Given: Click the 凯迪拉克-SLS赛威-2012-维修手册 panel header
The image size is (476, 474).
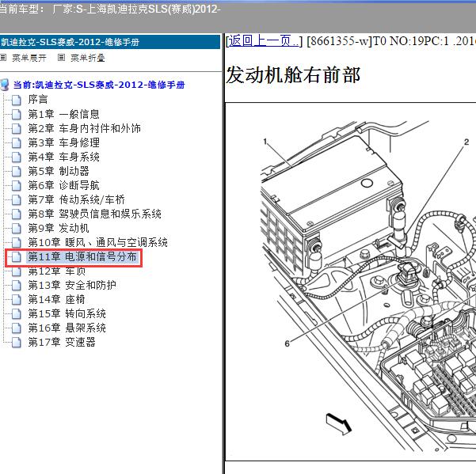Looking at the screenshot, I should point(110,42).
